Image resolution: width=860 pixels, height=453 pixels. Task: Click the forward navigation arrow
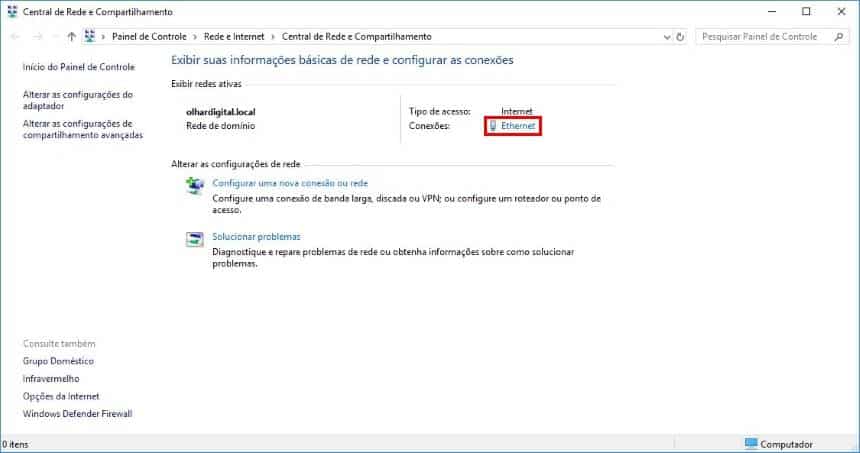tap(37, 36)
